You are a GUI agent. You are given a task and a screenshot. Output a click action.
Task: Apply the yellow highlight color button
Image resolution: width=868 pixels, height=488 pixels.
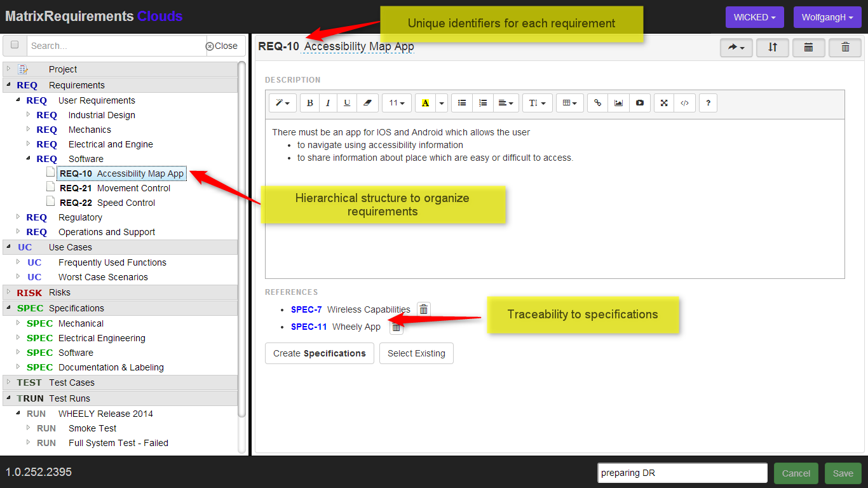click(425, 103)
